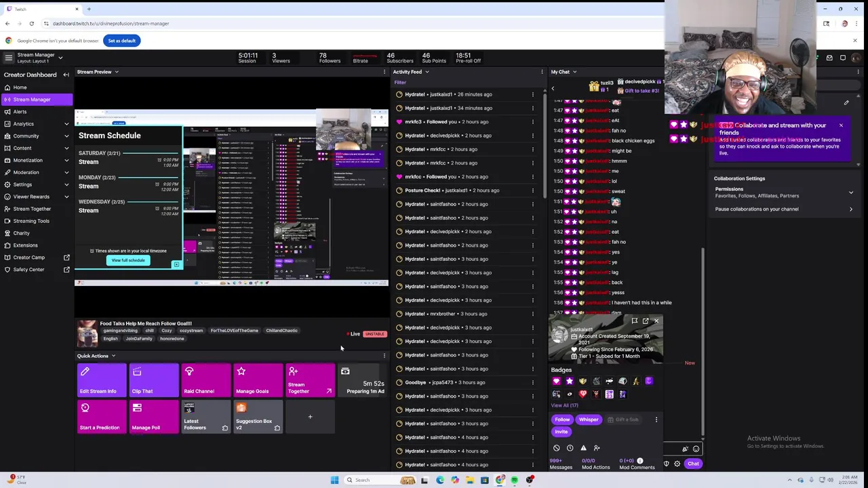Open Stream Together in the sidebar
The image size is (868, 488).
pos(37,209)
